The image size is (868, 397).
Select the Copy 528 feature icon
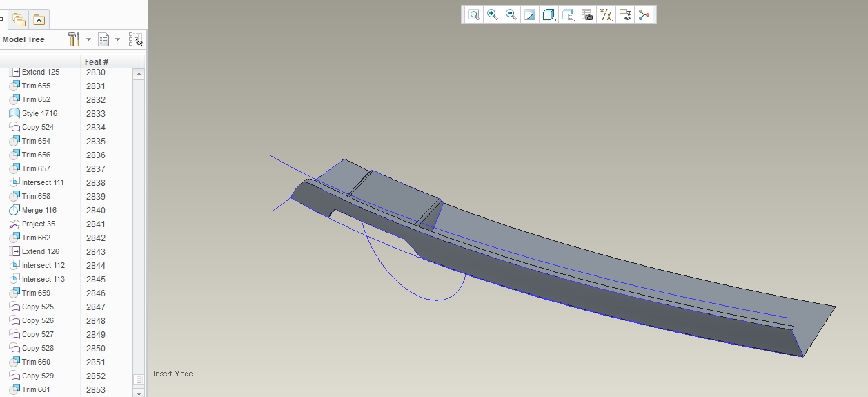pyautogui.click(x=14, y=348)
